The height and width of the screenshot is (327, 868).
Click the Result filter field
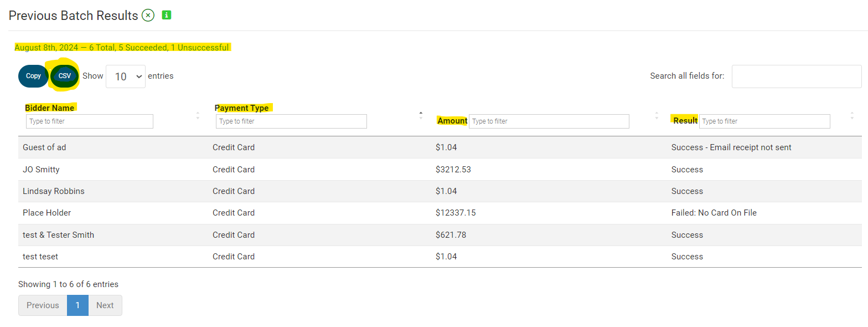coord(764,121)
